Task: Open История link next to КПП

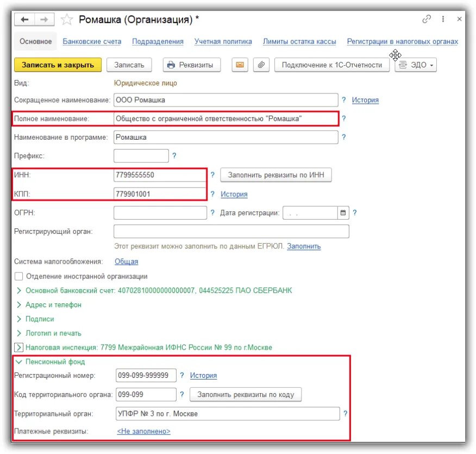Action: coord(234,194)
